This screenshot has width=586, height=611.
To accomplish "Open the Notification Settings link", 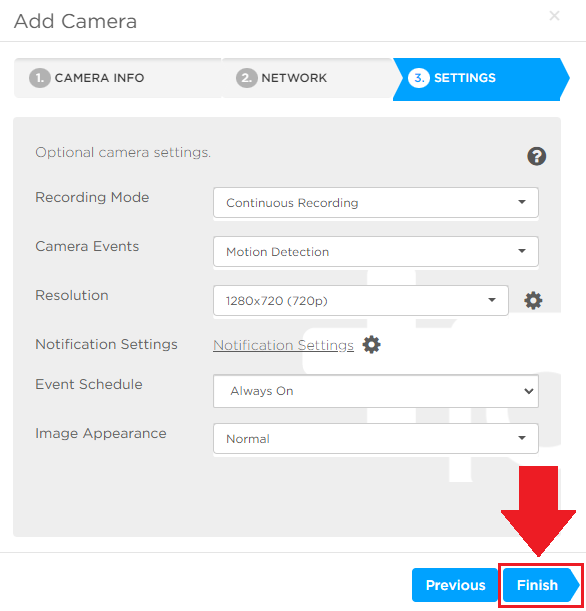I will (283, 345).
